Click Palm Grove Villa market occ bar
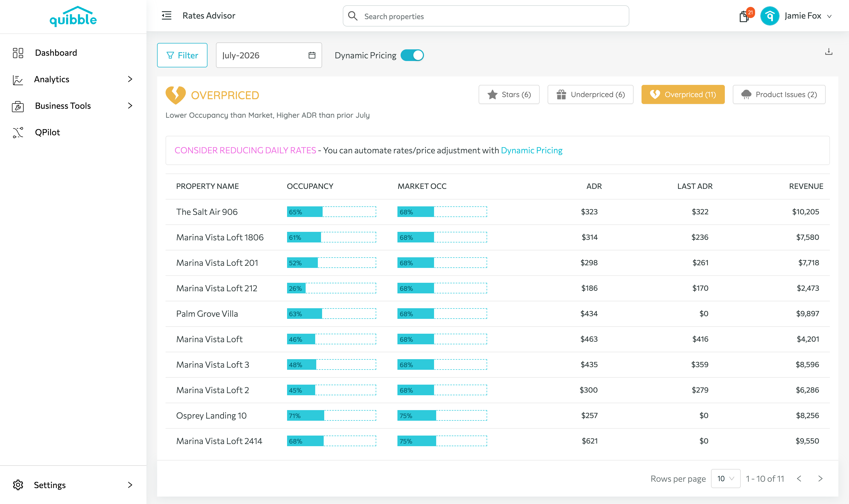 (442, 314)
